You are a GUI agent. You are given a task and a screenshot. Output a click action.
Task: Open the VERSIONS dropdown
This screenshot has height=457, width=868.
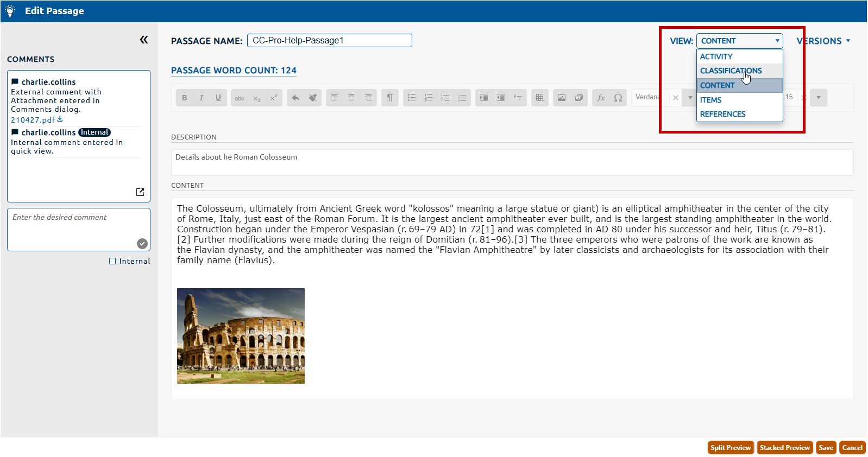coord(823,41)
